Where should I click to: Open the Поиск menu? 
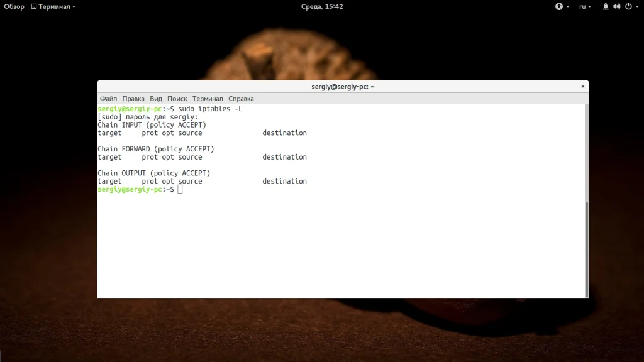click(x=177, y=99)
